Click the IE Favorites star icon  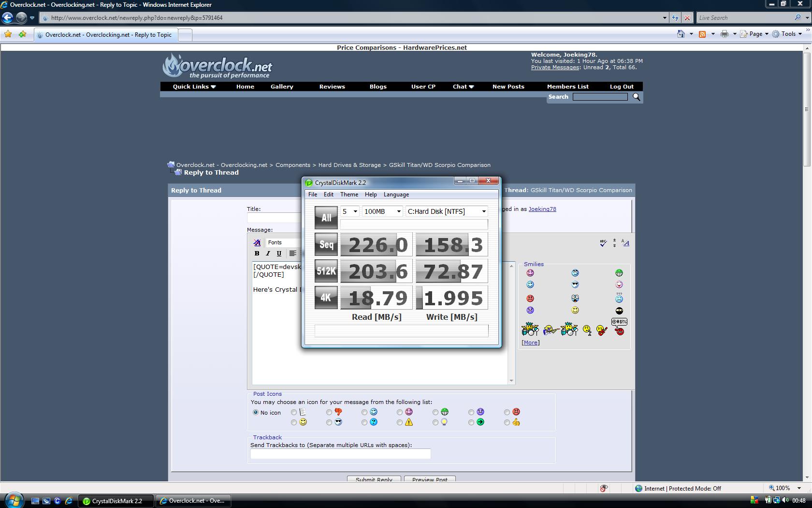pos(8,34)
